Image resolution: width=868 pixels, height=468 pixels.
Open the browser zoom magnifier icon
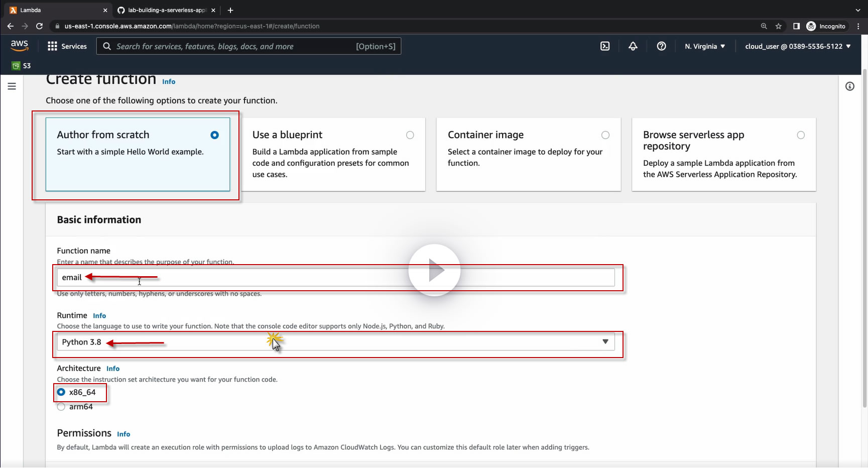(764, 26)
